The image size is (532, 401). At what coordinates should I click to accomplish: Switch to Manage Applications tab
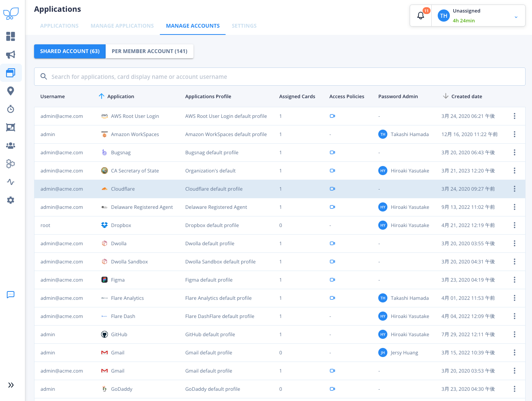122,26
